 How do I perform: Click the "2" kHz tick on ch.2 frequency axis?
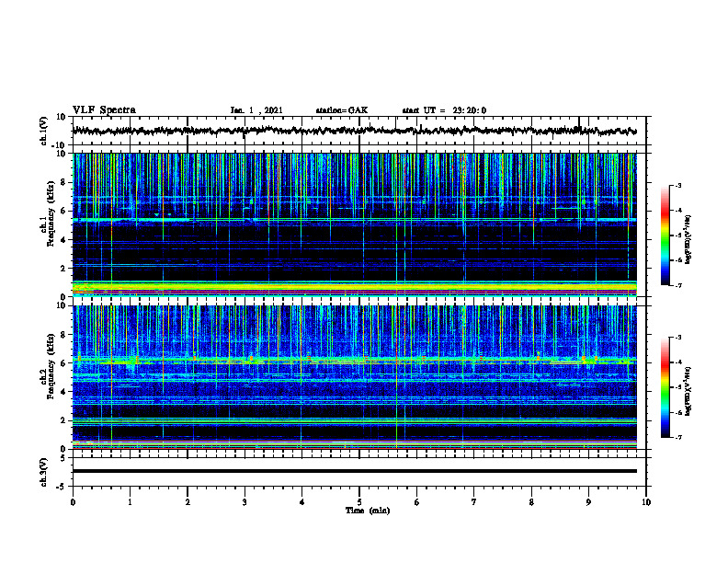click(63, 420)
